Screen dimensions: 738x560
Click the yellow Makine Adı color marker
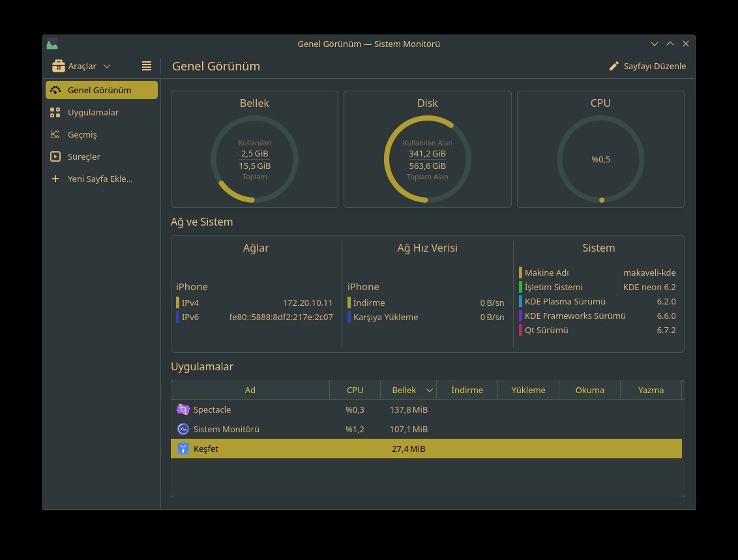[x=520, y=273]
